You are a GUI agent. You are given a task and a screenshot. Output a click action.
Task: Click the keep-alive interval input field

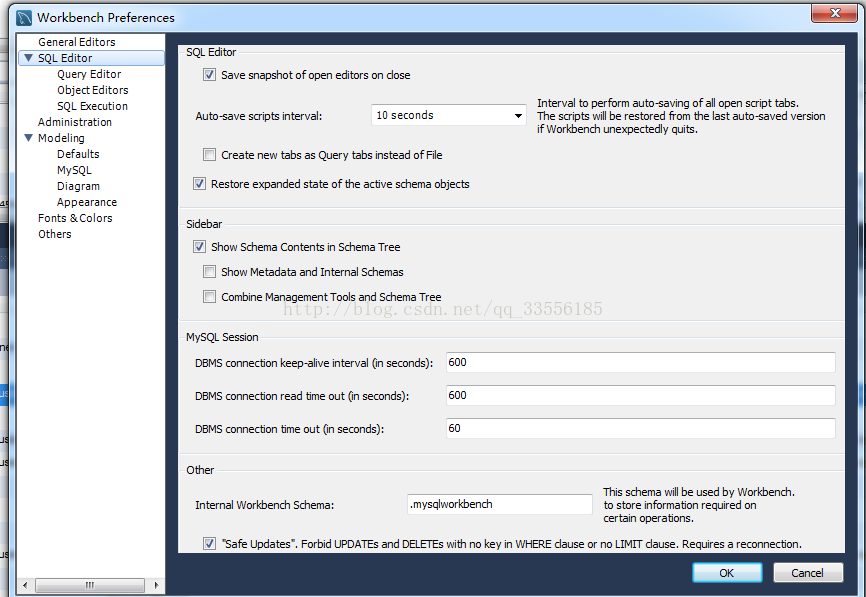pos(641,362)
